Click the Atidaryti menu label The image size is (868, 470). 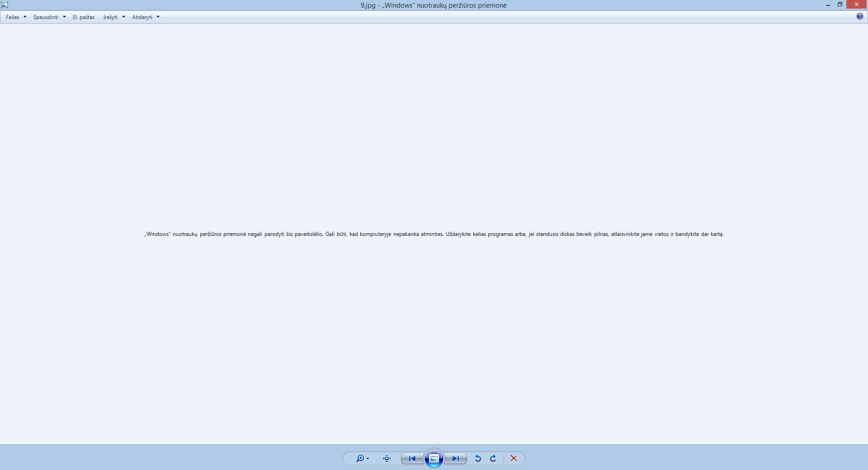tap(142, 17)
